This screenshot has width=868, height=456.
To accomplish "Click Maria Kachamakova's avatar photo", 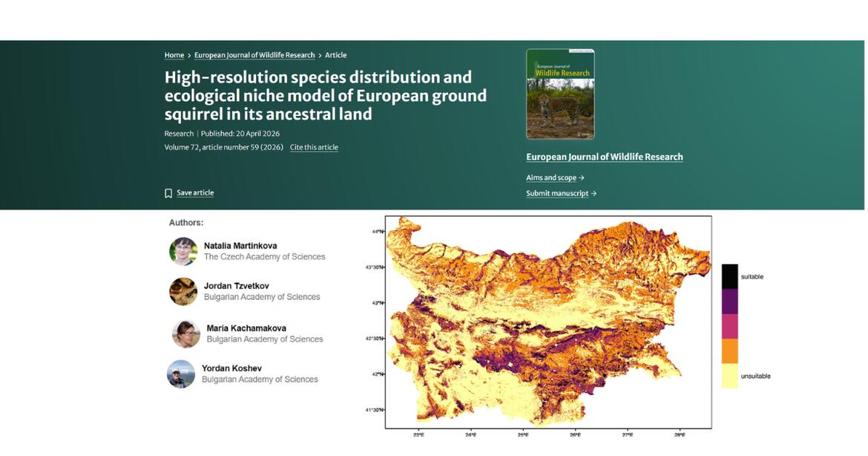I will click(x=186, y=333).
